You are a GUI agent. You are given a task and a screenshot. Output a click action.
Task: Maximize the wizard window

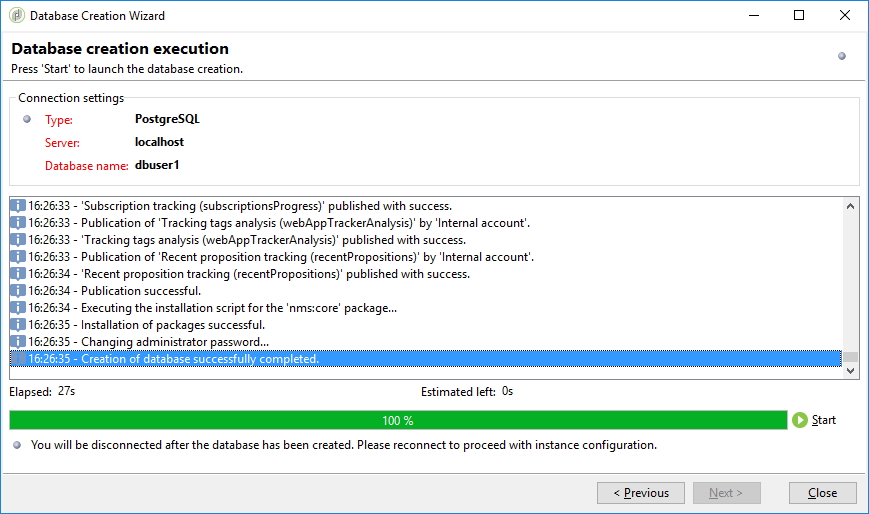coord(798,16)
